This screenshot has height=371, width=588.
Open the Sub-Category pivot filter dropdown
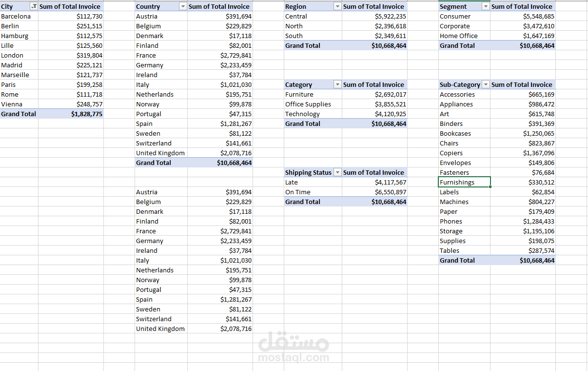(x=486, y=84)
